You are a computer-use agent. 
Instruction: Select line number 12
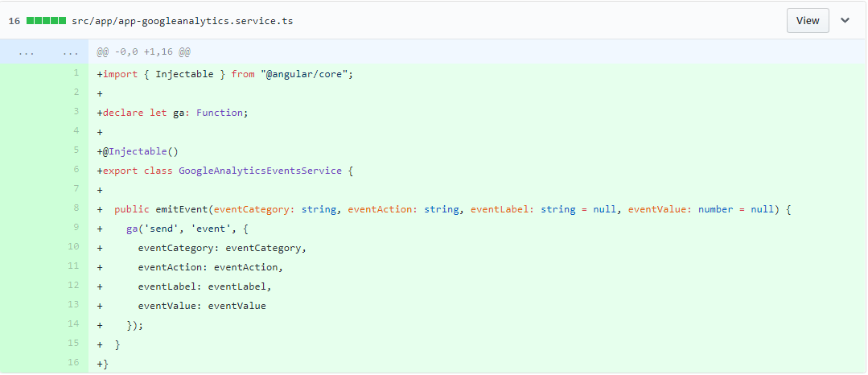tap(74, 286)
